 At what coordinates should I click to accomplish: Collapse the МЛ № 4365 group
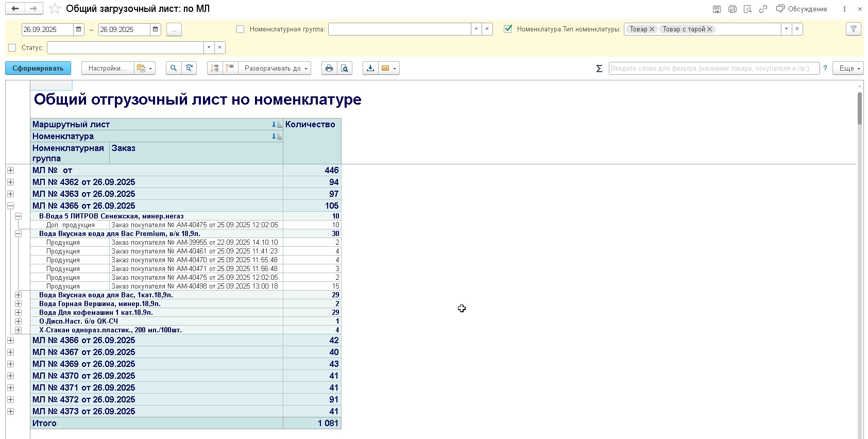(x=10, y=206)
